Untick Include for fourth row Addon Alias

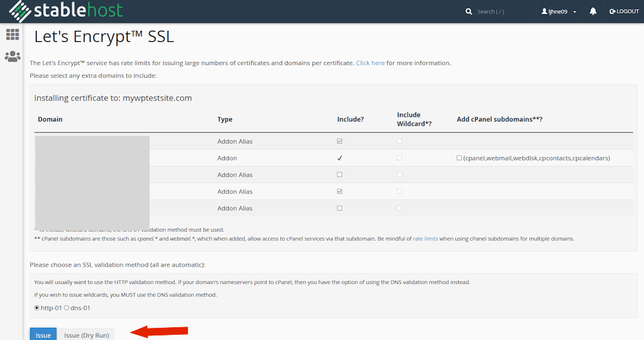(339, 191)
